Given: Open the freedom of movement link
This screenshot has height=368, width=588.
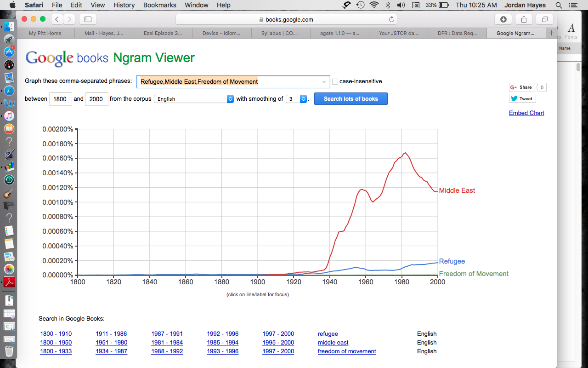Looking at the screenshot, I should (347, 351).
